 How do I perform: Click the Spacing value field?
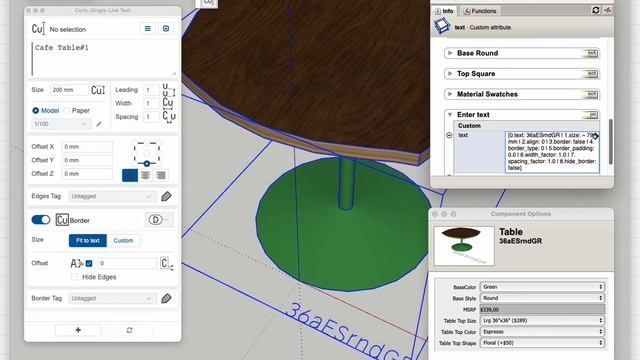pyautogui.click(x=151, y=117)
